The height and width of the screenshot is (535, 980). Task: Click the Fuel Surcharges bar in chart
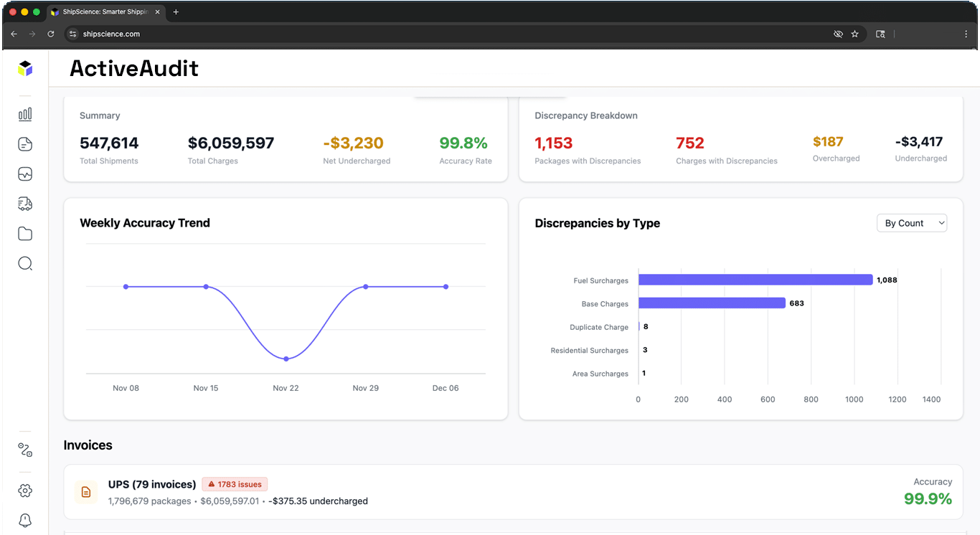[753, 280]
